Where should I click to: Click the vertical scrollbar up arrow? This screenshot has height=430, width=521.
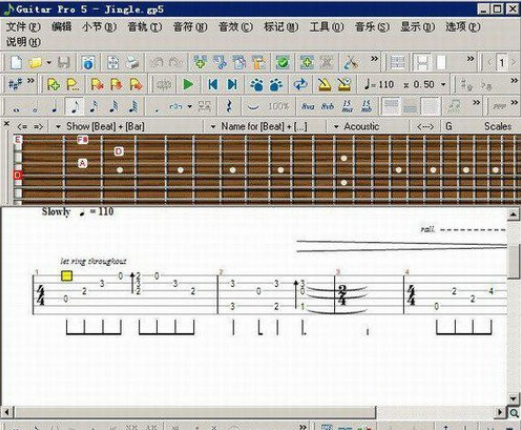(513, 214)
